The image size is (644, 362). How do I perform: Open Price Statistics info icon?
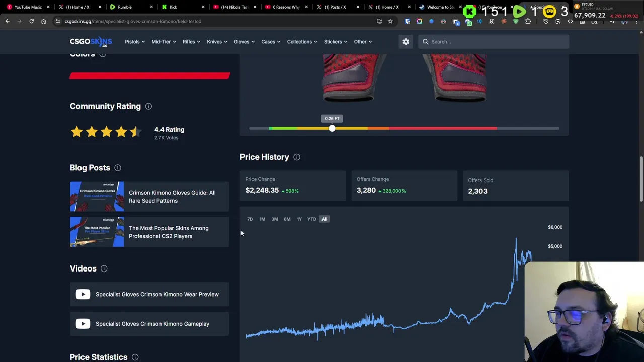pos(135,357)
